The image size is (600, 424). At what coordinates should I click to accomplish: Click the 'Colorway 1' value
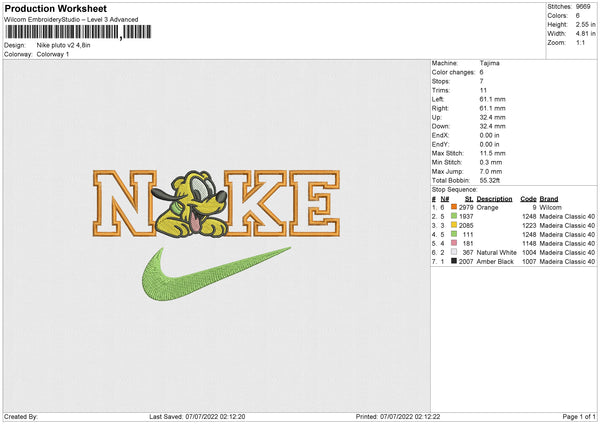point(53,54)
